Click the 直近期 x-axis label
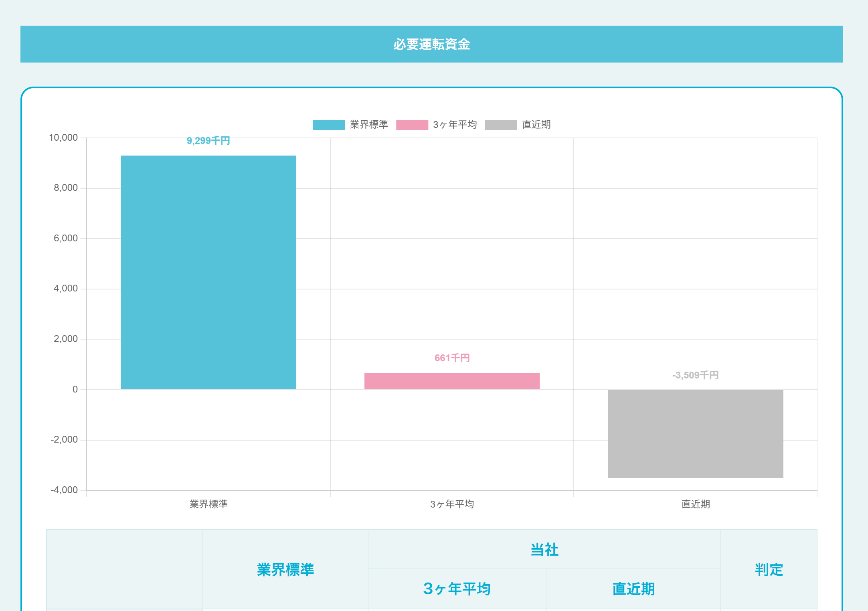Image resolution: width=868 pixels, height=611 pixels. [695, 504]
